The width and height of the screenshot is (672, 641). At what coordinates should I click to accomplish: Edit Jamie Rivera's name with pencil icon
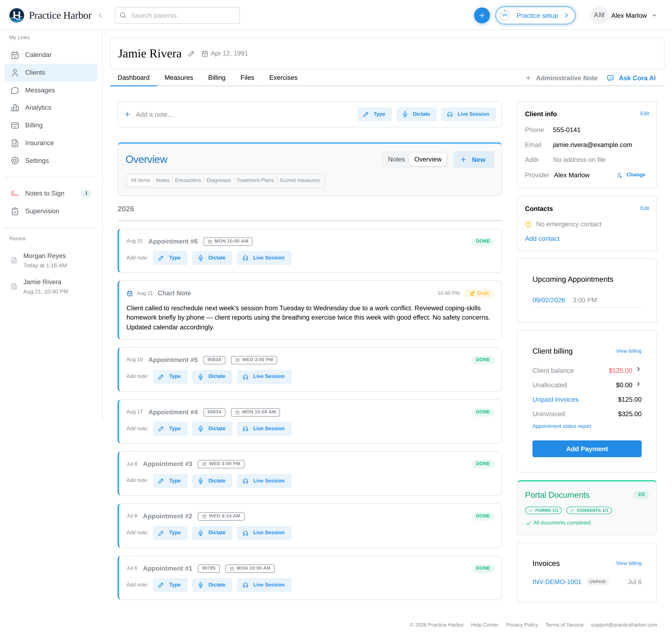coord(191,54)
